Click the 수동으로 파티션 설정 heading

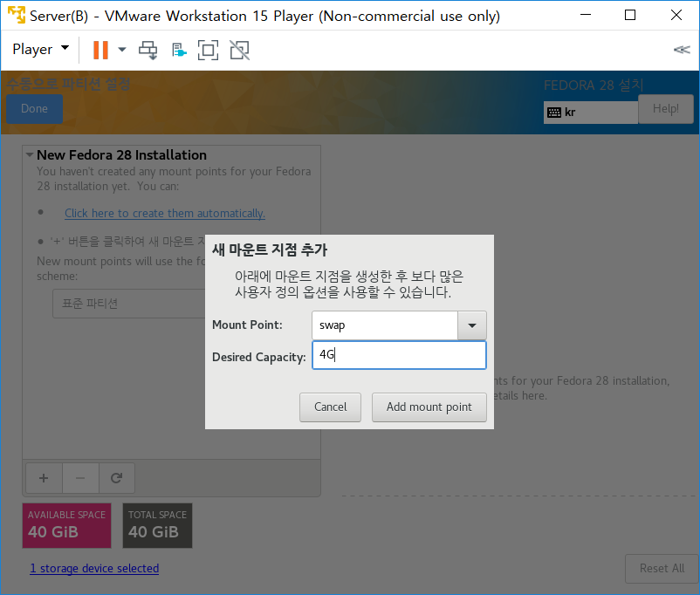tap(68, 84)
